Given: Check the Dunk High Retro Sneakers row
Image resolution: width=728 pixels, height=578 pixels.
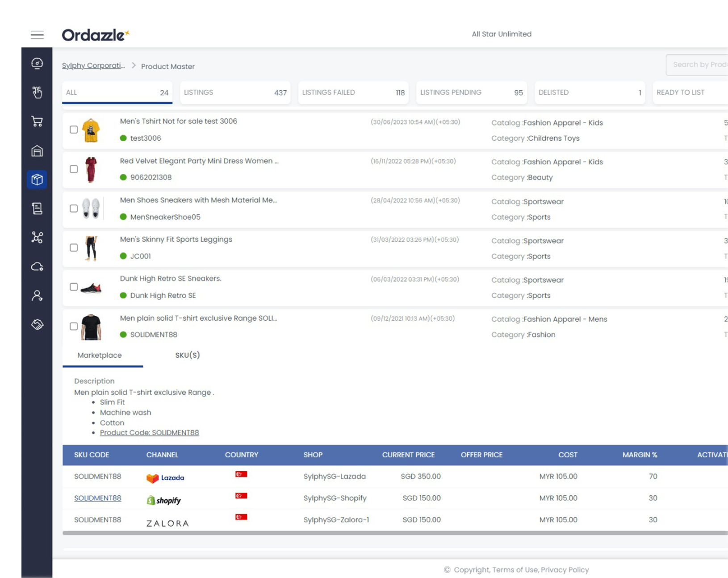Looking at the screenshot, I should click(74, 287).
